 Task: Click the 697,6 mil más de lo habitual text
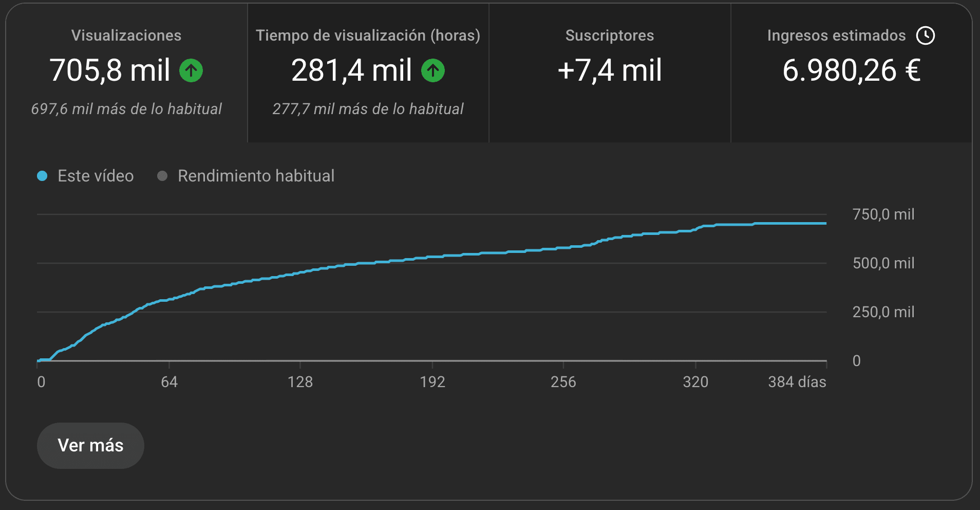pos(126,109)
